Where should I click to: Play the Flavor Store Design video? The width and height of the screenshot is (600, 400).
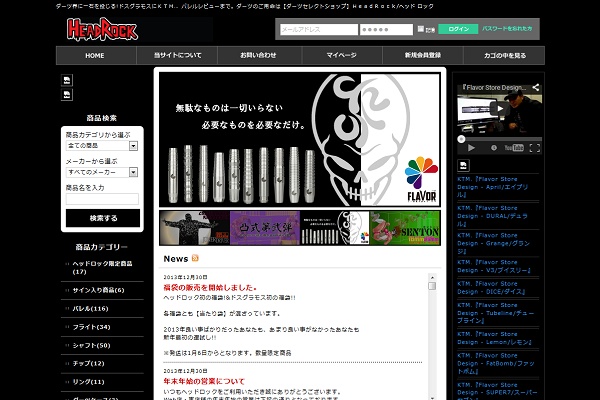[498, 112]
